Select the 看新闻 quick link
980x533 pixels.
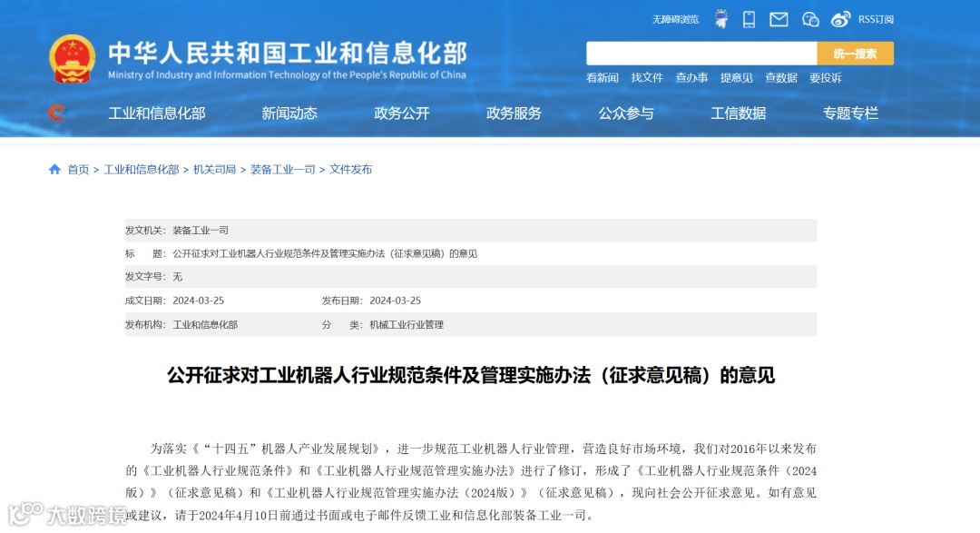(603, 77)
